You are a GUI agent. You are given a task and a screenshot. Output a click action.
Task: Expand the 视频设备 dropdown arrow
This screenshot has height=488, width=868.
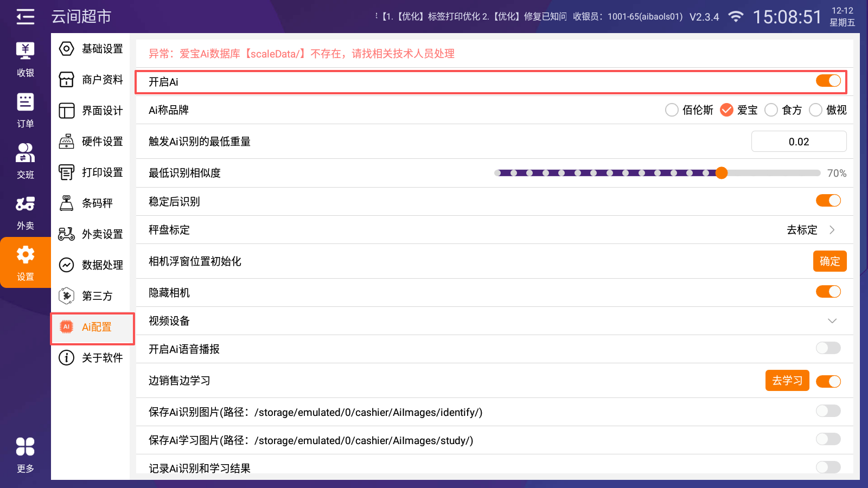(832, 321)
